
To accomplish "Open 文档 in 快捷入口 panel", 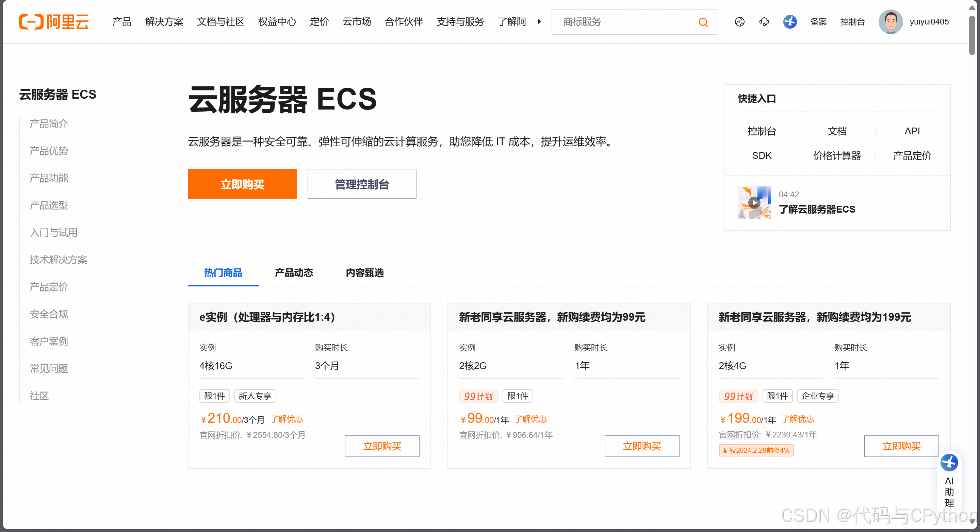I will [837, 131].
